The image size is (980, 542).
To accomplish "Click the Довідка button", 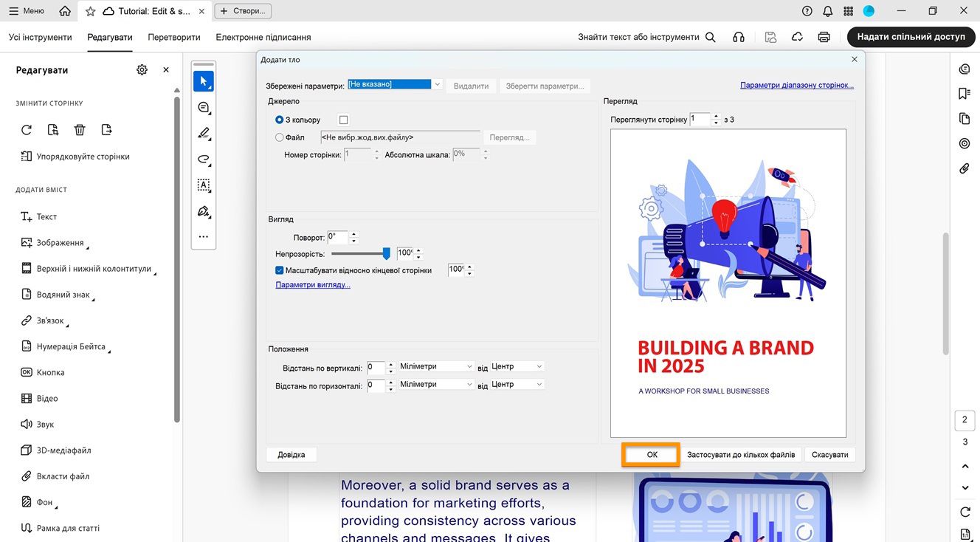I will 291,455.
